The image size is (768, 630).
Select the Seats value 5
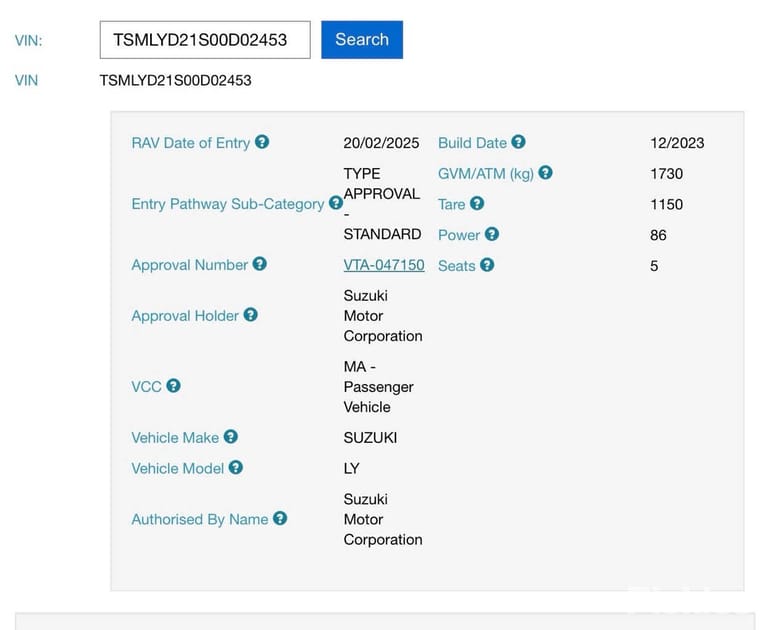[654, 266]
